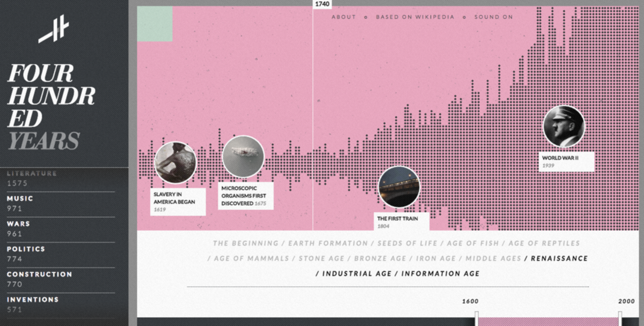Jump to Age of Fish era
This screenshot has width=644, height=326.
pos(473,243)
